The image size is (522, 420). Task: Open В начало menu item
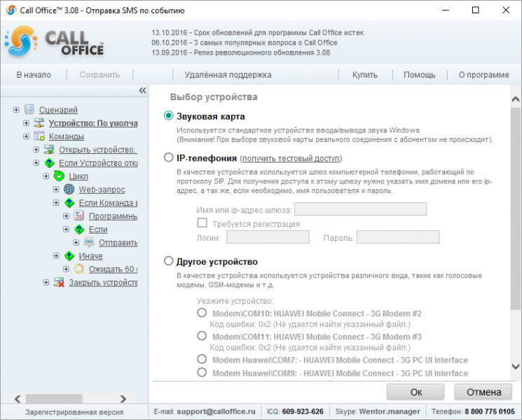coord(34,75)
